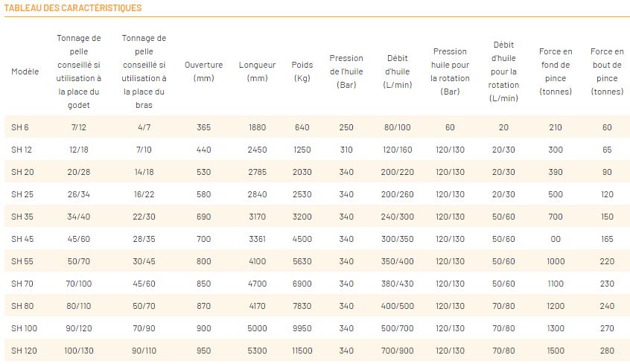Click the "Force en fond de pince" header
Image resolution: width=630 pixels, height=364 pixels.
556,71
